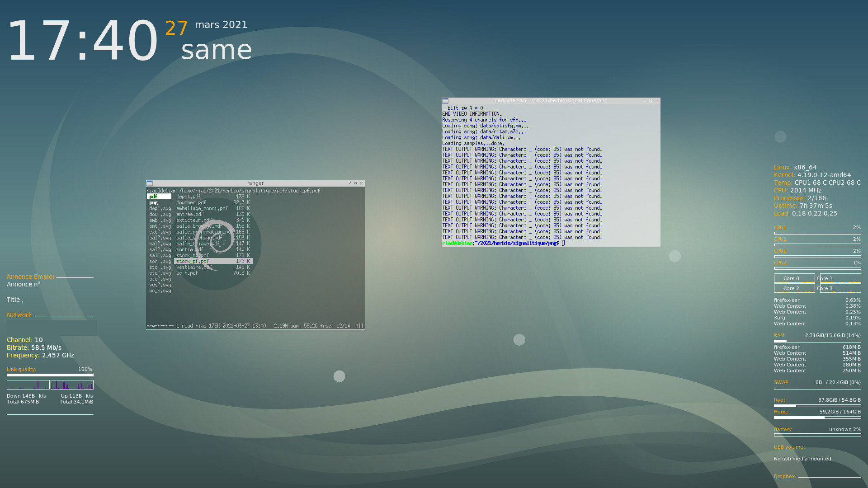Select ext~.svg in ranger left column
Screen dimensions: 868x488
pyautogui.click(x=160, y=232)
